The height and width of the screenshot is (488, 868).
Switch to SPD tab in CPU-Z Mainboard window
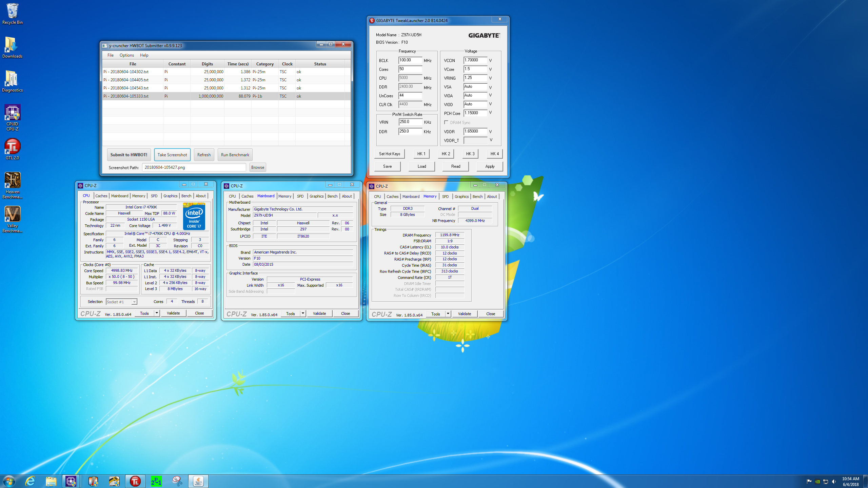click(x=300, y=196)
